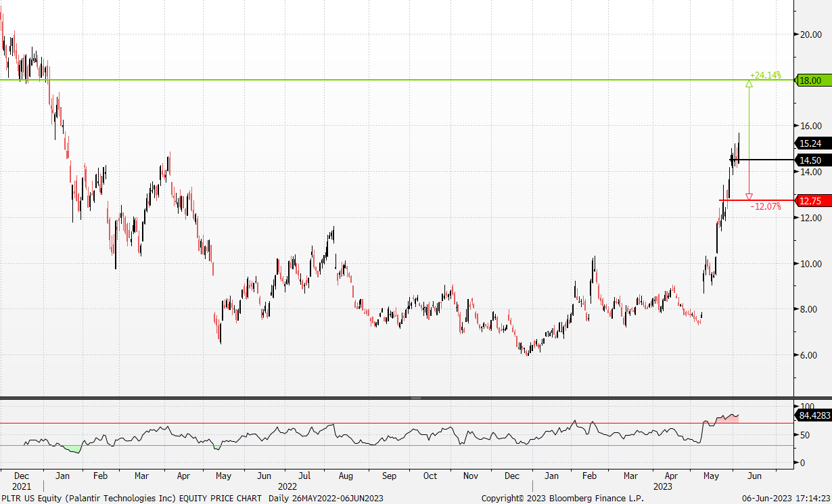Click the 0 level on RSI axis
Screen dimensions: 832x504
point(802,463)
